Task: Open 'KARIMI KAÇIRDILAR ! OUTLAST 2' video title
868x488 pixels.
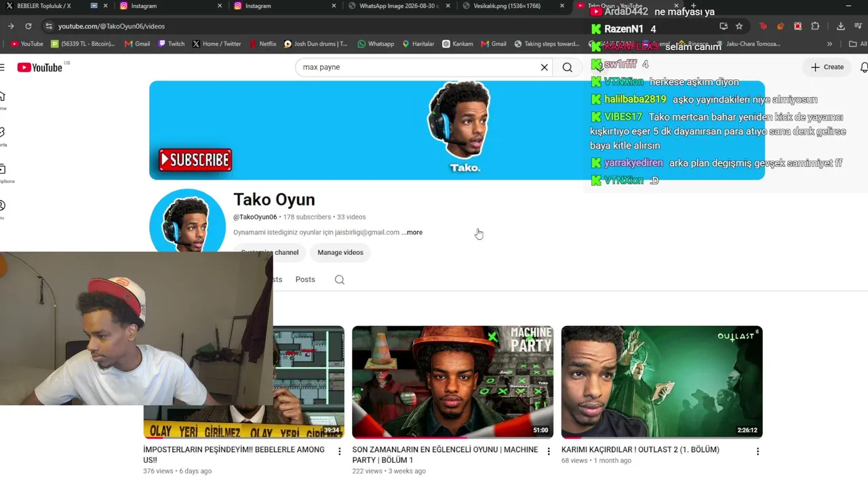Action: click(640, 450)
